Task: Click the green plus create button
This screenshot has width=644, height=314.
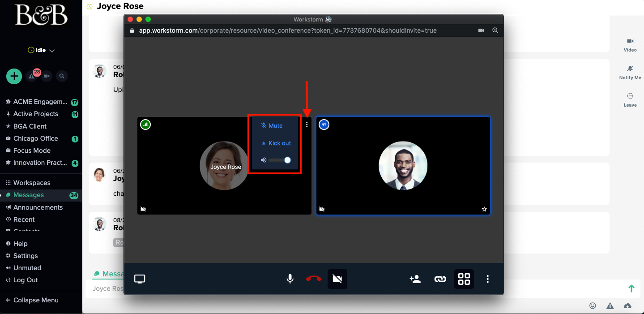Action: (x=14, y=76)
